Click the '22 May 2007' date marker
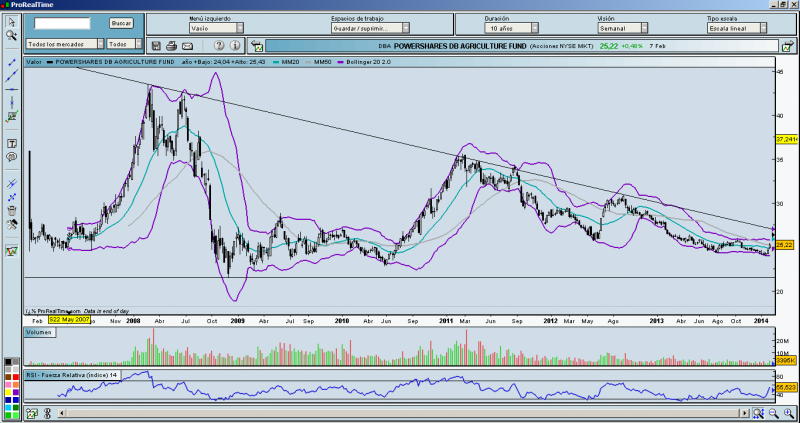 click(69, 319)
